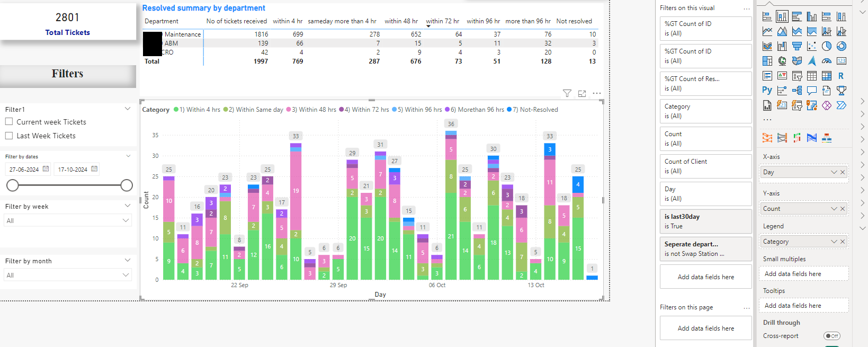The image size is (868, 347).
Task: Pick the ribbon chart visual
Action: coord(767,46)
